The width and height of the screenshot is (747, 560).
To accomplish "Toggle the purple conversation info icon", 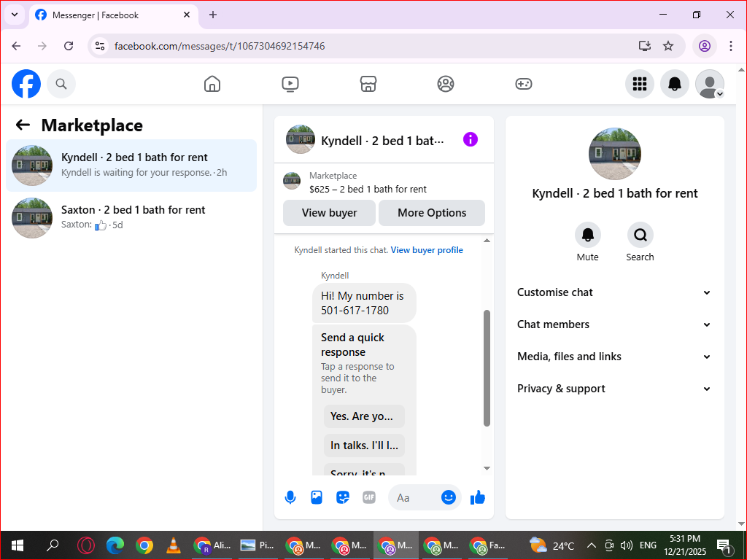I will 471,139.
